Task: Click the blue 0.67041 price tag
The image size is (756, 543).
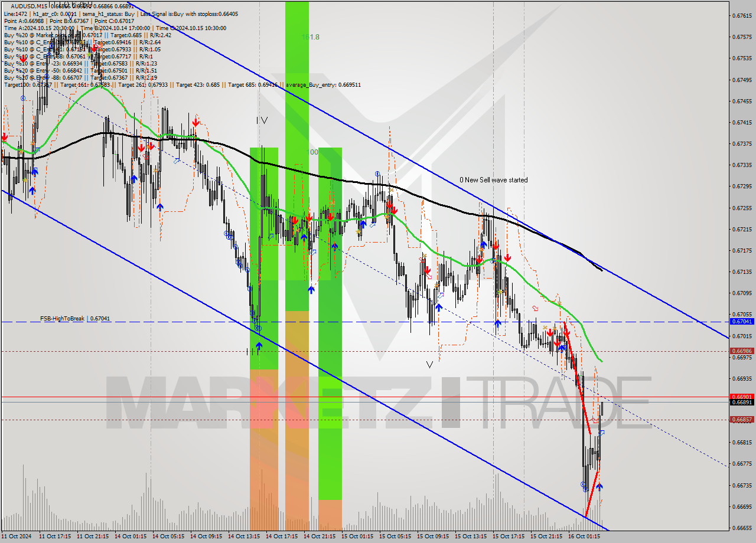Action: [742, 322]
